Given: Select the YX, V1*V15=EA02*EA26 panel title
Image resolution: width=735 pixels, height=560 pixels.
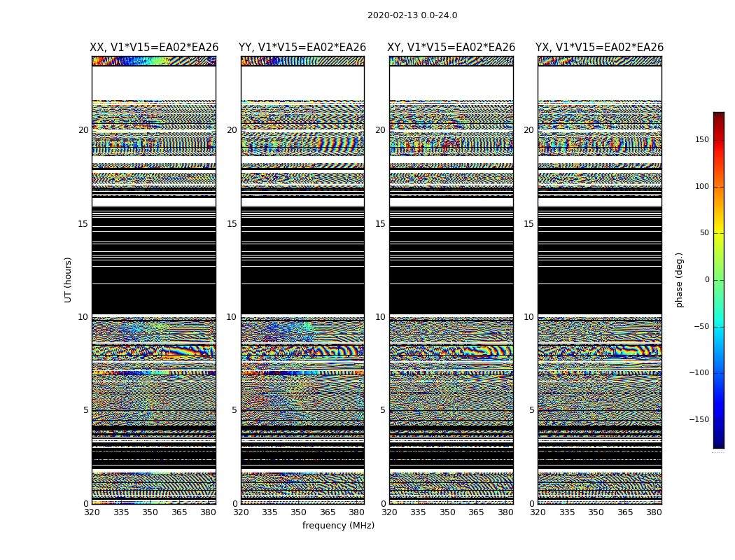Looking at the screenshot, I should [x=599, y=48].
